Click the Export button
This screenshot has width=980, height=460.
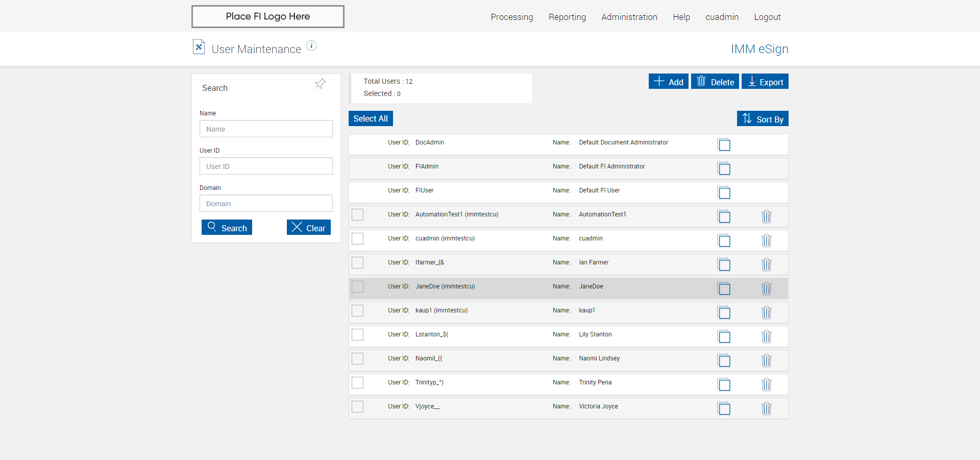tap(765, 82)
